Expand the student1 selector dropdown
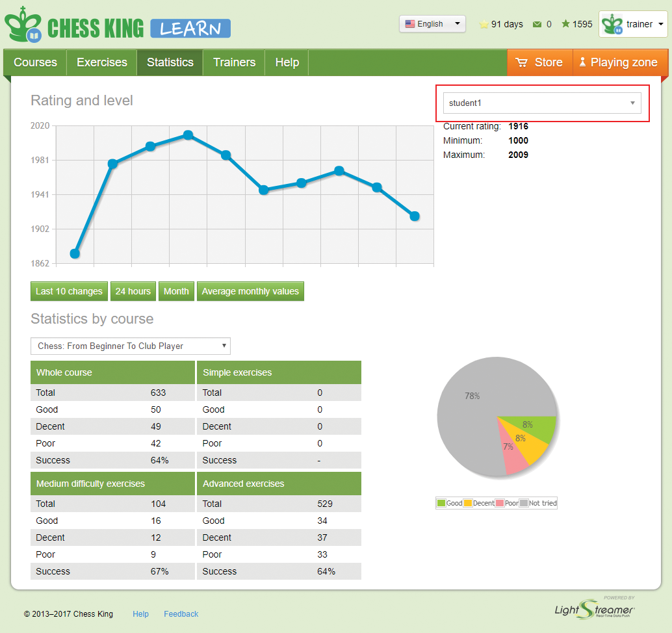 pos(541,103)
